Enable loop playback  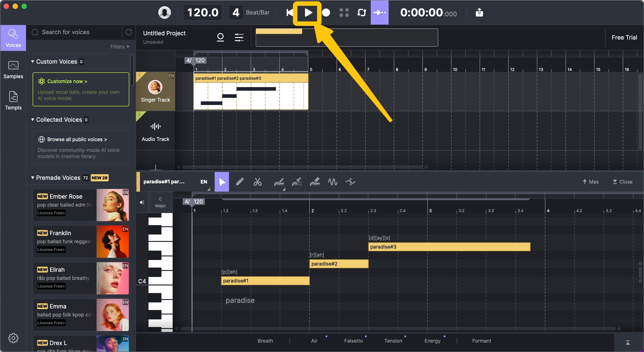[362, 13]
